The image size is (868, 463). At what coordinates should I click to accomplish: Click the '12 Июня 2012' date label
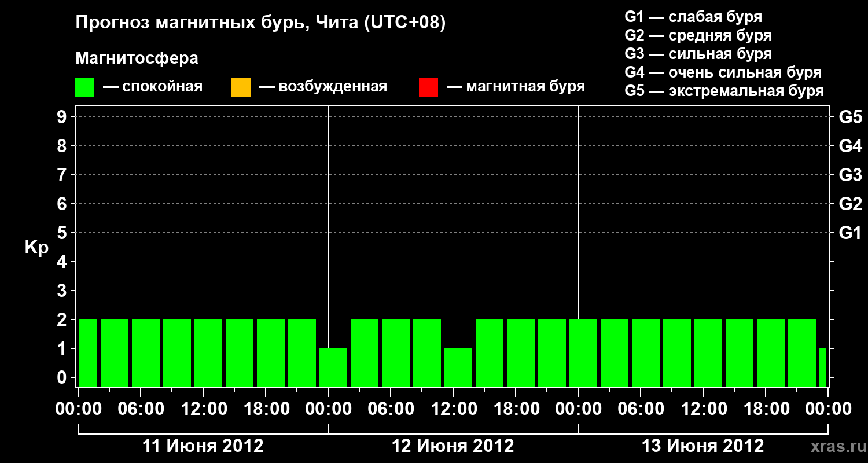tap(453, 446)
